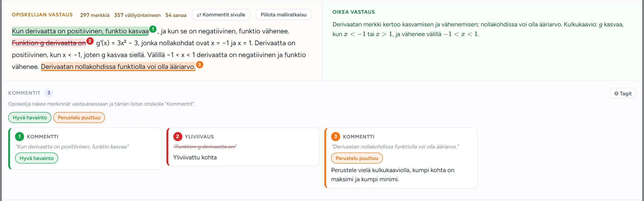Open the Tagit settings button
Screen dimensions: 644x201
click(x=623, y=94)
